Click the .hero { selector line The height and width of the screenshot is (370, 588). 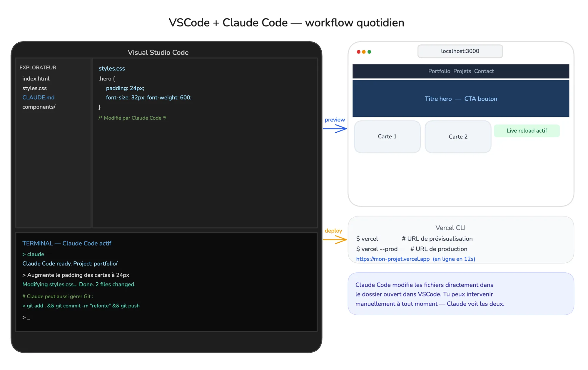107,79
